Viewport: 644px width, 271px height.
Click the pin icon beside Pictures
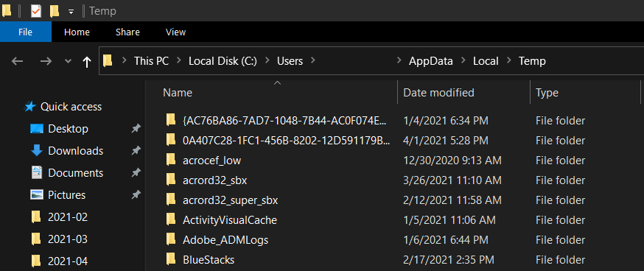click(136, 194)
